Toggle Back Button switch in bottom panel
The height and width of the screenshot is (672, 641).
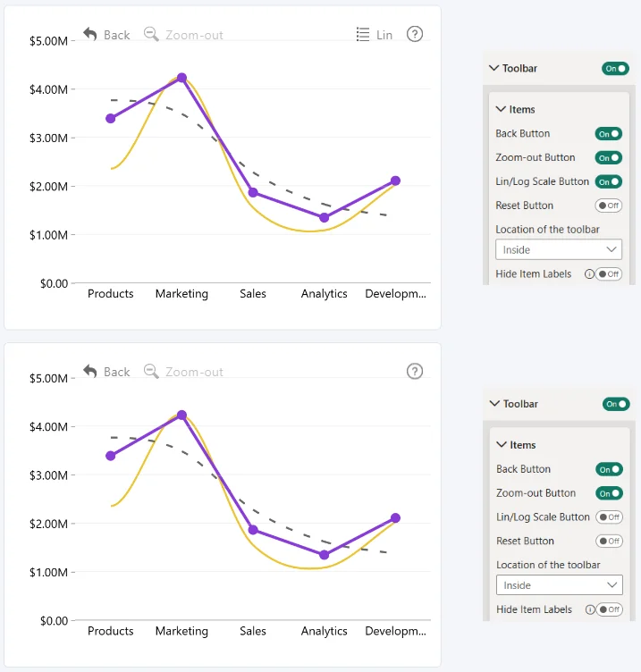tap(610, 469)
